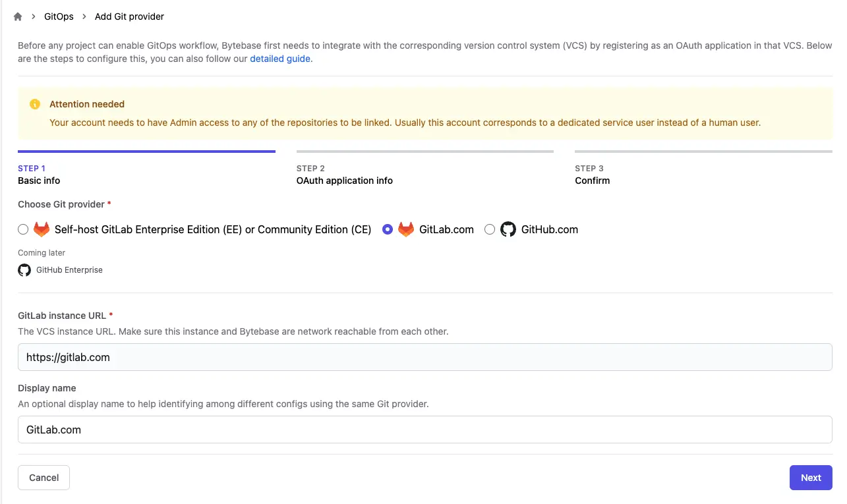The width and height of the screenshot is (847, 504).
Task: Click the GitHub Enterprise octocat icon
Action: 24,270
